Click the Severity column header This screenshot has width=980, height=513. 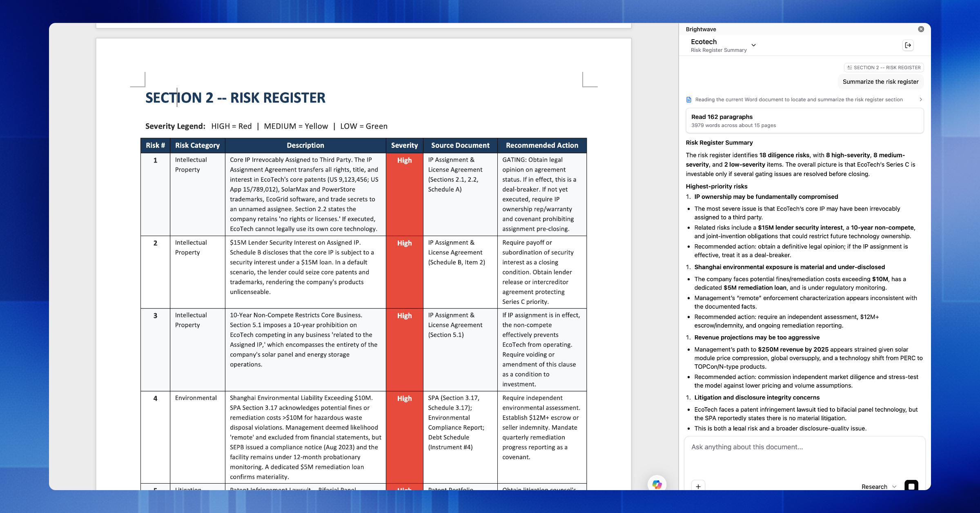(405, 145)
